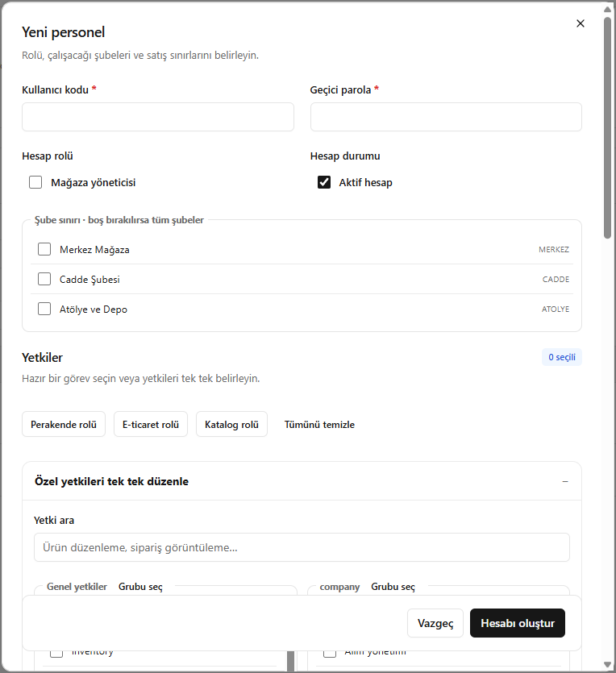
Task: Click the Vazgeç button
Action: pyautogui.click(x=435, y=623)
